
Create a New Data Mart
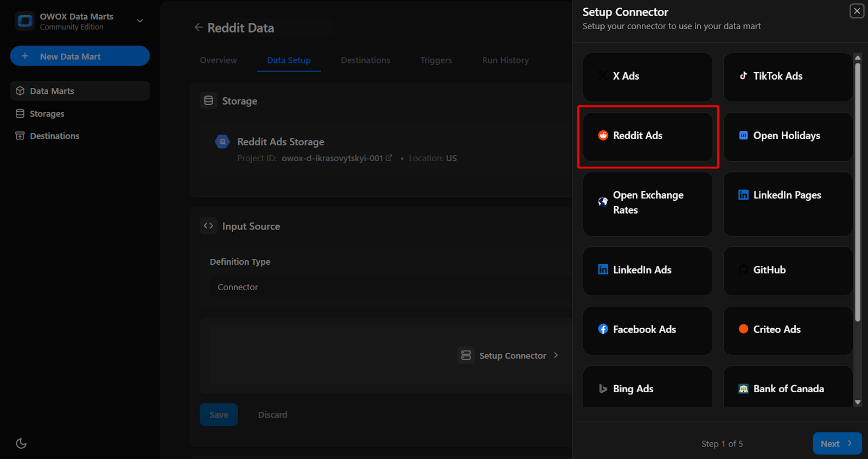click(80, 56)
